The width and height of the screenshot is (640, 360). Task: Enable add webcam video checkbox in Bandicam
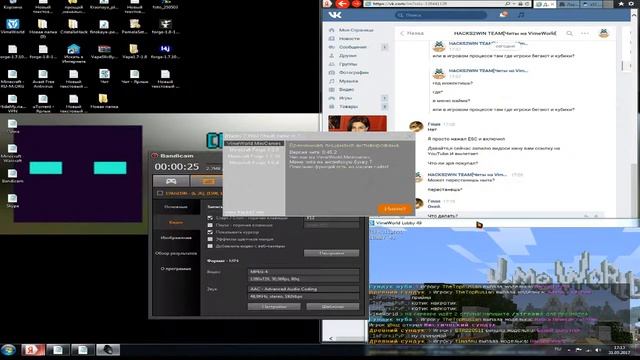tap(210, 246)
